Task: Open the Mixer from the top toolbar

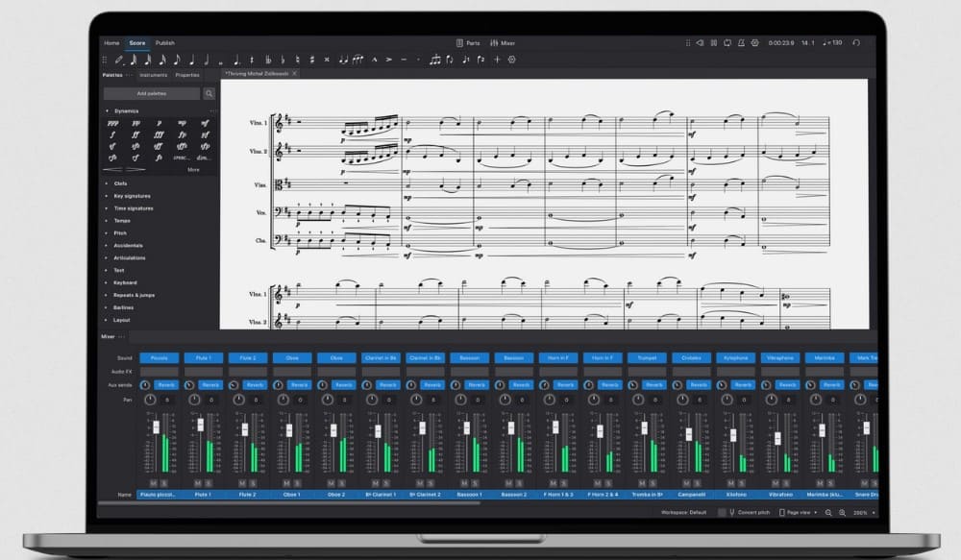Action: (503, 43)
